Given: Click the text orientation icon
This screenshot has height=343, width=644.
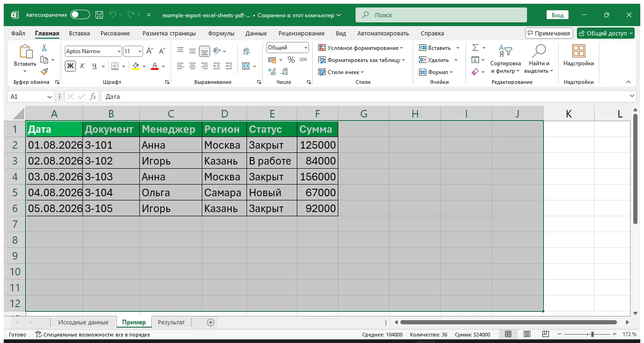Looking at the screenshot, I should coord(217,51).
